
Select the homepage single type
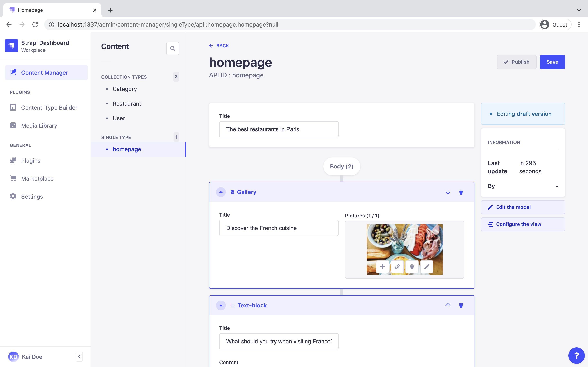[x=127, y=149]
